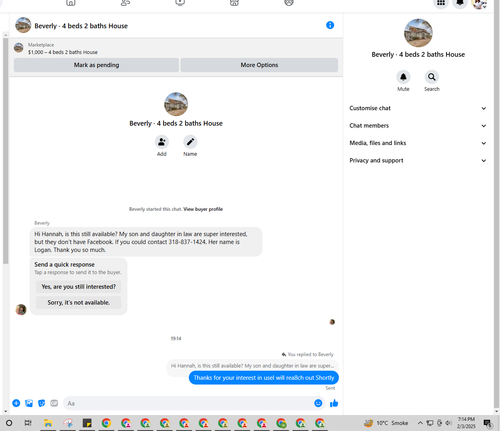Click Beverly's avatar beside quick responses

pos(21,310)
